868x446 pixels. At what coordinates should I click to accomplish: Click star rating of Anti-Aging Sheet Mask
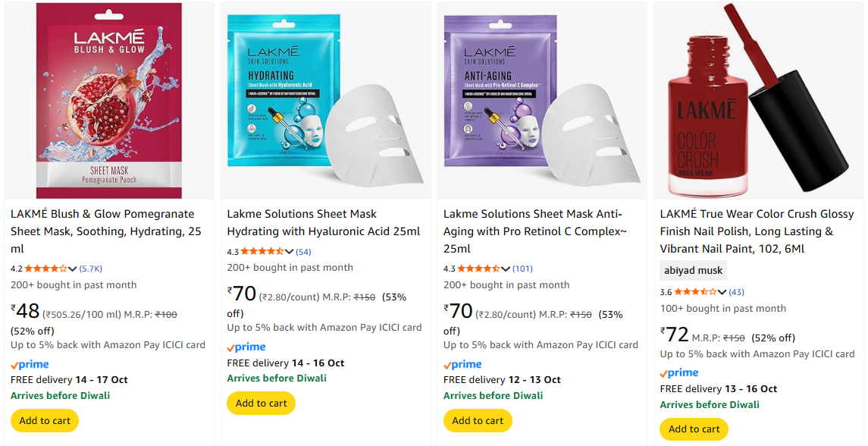[x=479, y=269]
